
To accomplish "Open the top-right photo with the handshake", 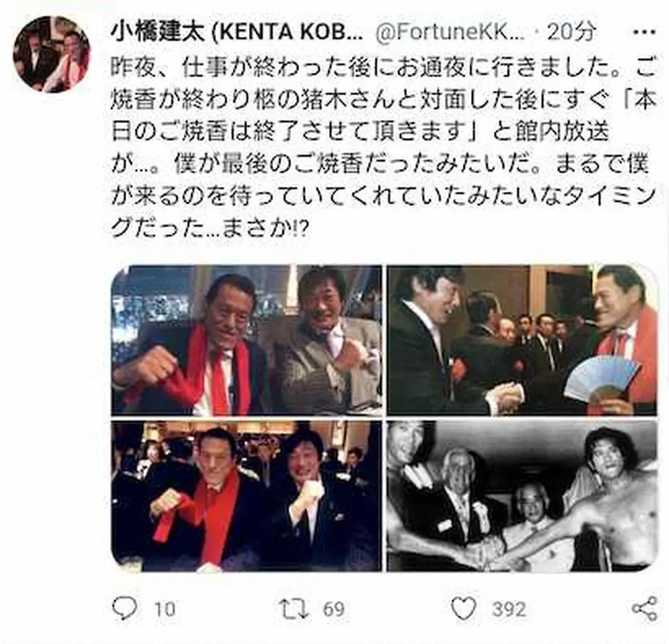I will coord(522,340).
